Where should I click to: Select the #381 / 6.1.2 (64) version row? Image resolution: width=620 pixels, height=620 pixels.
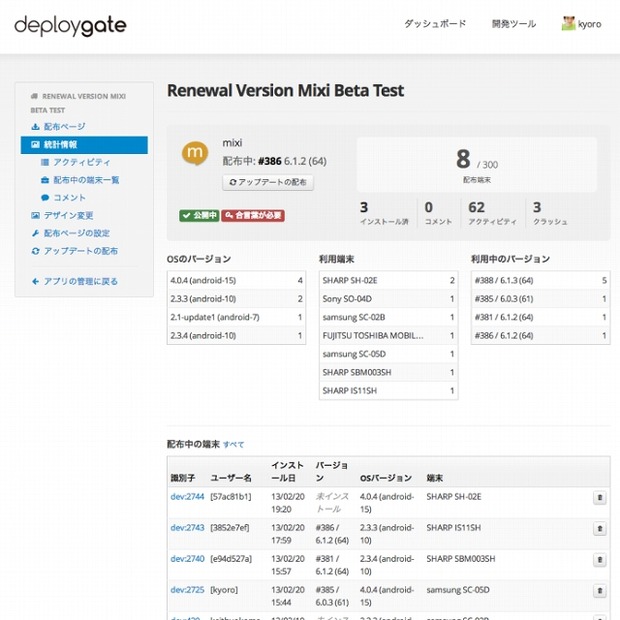(541, 317)
